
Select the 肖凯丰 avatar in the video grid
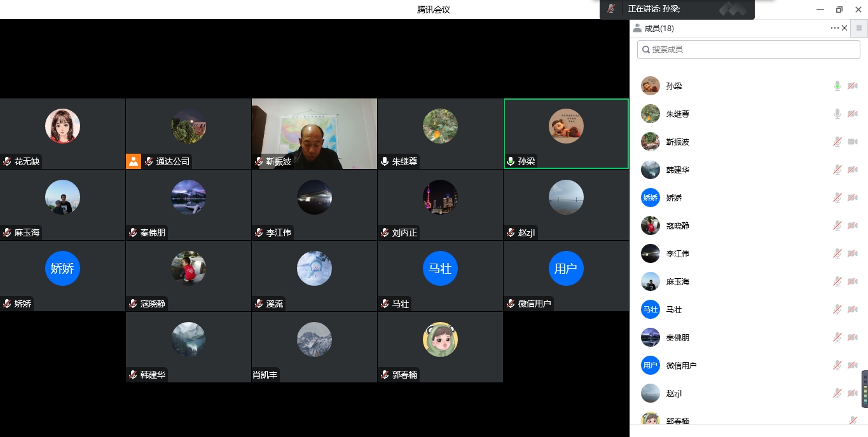point(314,339)
